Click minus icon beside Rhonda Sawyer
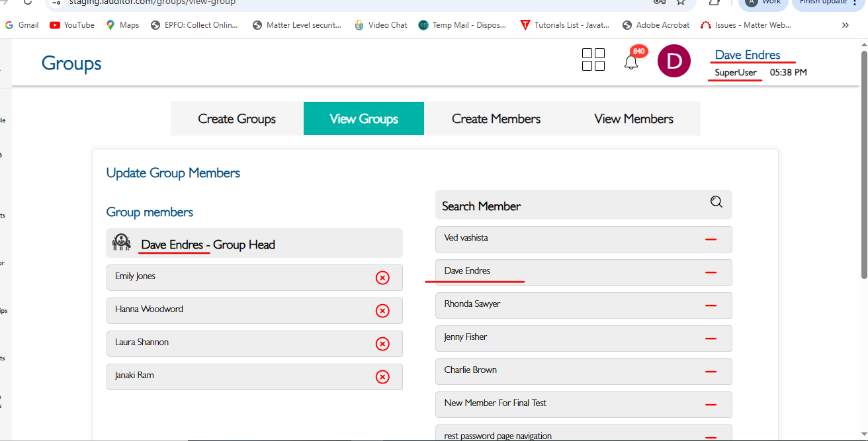The image size is (868, 441). click(711, 305)
